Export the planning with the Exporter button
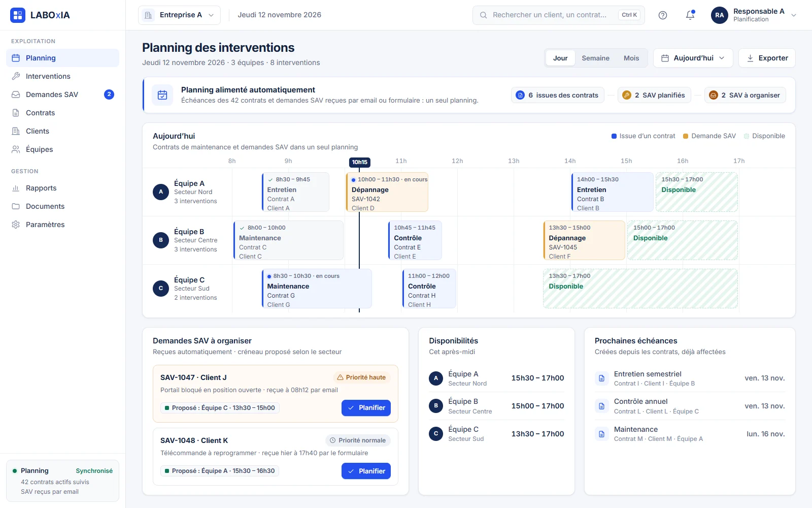812x508 pixels. coord(767,58)
